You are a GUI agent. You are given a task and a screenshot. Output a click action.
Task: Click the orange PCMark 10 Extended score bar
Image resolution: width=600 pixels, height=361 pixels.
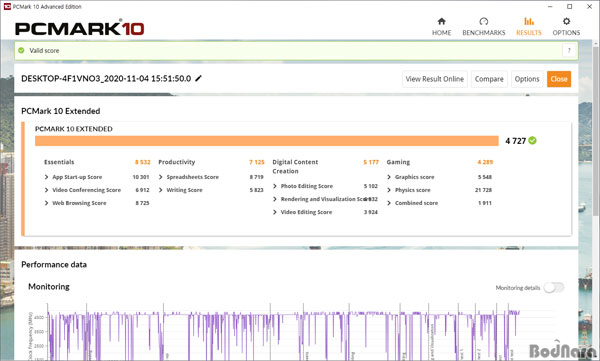click(267, 141)
